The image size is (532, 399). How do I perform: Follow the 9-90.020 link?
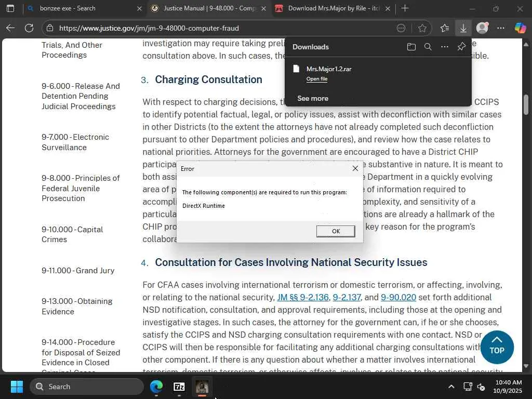pos(398,297)
